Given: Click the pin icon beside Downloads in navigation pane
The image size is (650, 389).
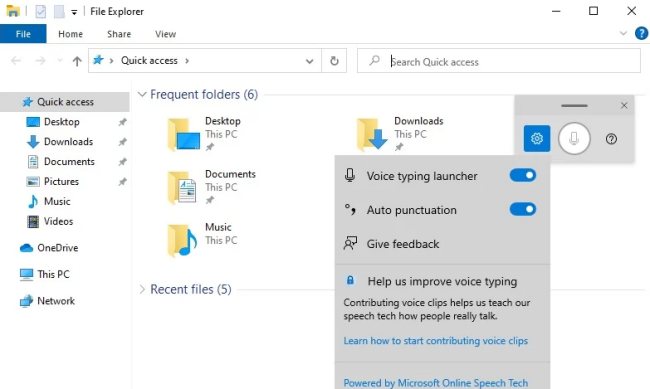Looking at the screenshot, I should point(122,142).
